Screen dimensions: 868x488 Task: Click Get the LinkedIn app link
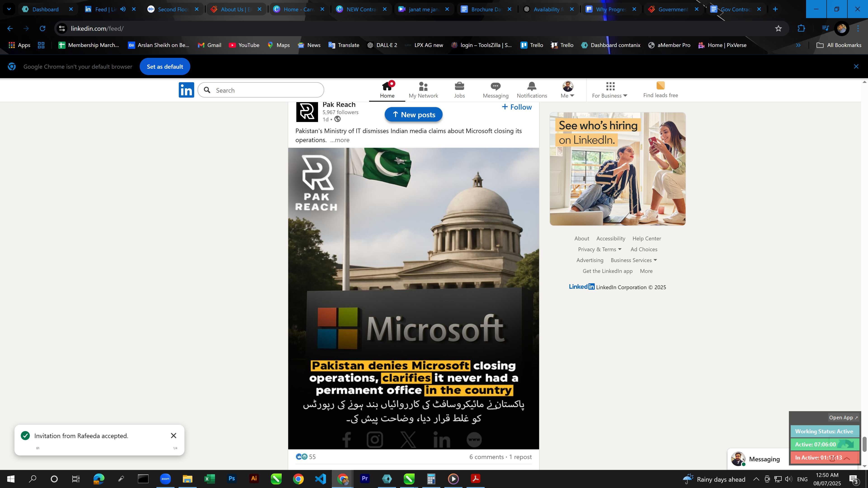607,271
